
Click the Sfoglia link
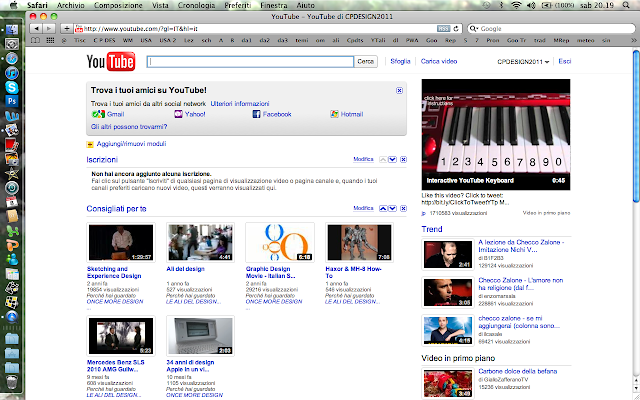click(x=400, y=61)
